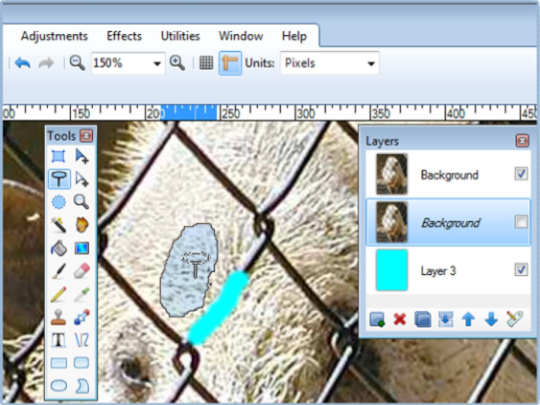Select the cyan Layer 3 thumbnail
This screenshot has width=540, height=405.
[392, 270]
